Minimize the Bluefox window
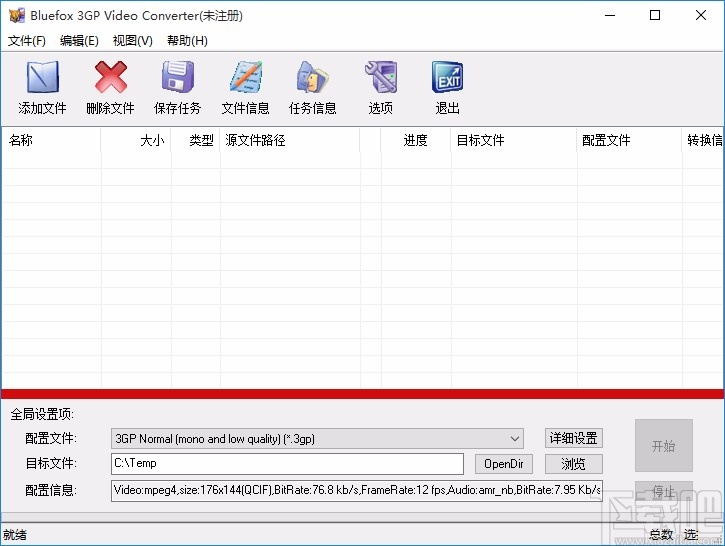The width and height of the screenshot is (725, 546). (x=610, y=16)
